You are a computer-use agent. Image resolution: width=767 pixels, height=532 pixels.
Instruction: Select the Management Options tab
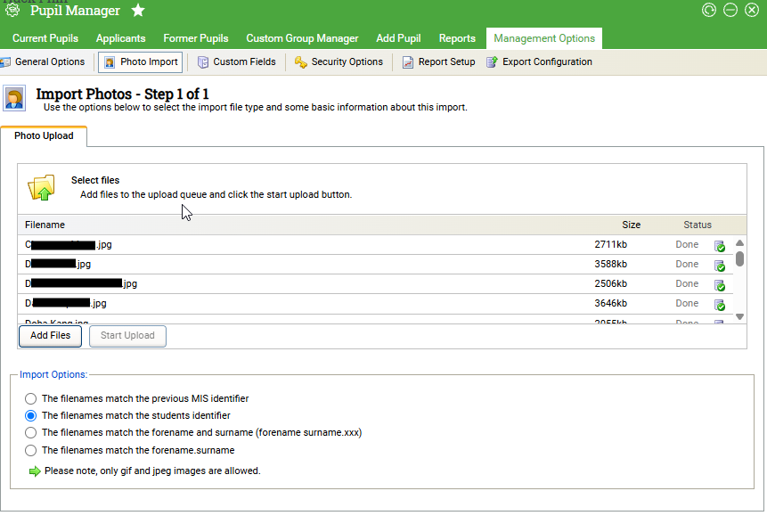click(x=544, y=38)
